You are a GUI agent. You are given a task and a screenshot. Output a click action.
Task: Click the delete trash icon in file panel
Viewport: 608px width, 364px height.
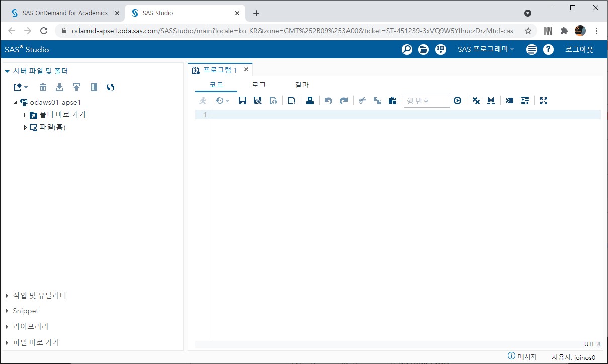coord(43,87)
